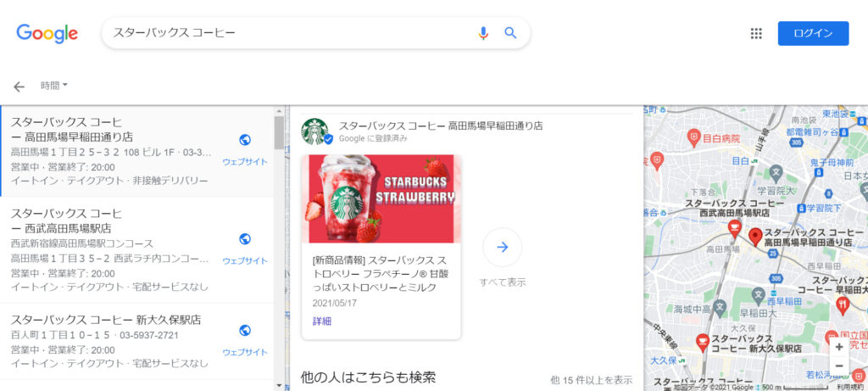Image resolution: width=868 pixels, height=391 pixels.
Task: Click the post title text about ストロベリー フラペチーノ
Action: point(379,274)
